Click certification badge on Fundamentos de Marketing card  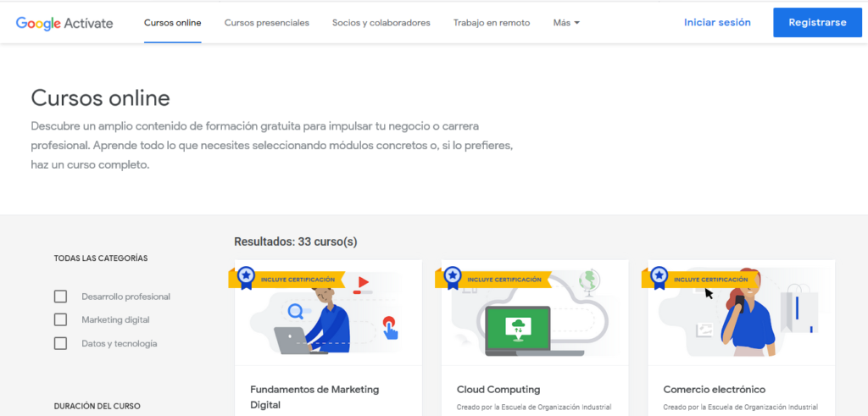pos(246,277)
